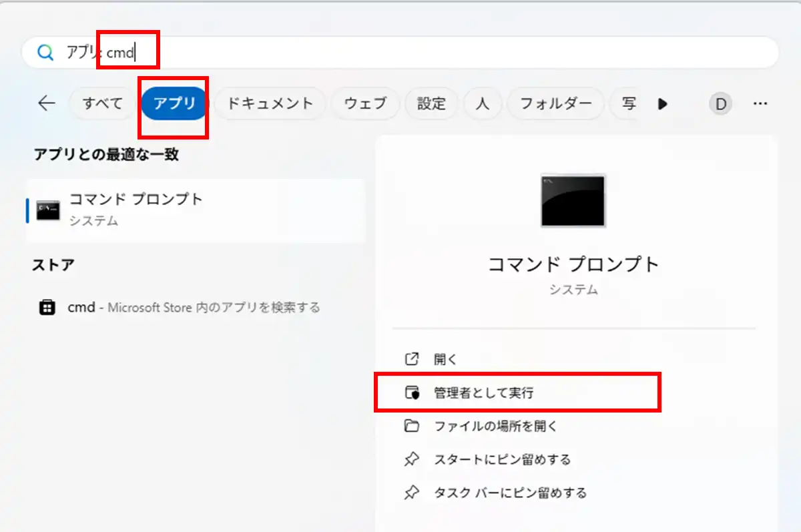Screen dimensions: 801x532
Task: Select the すべて filter tab
Action: (x=102, y=103)
